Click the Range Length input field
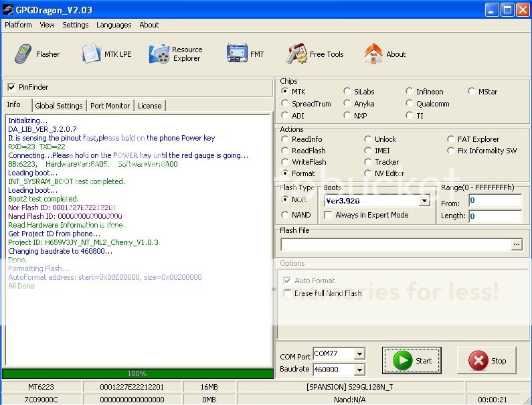This screenshot has height=405, width=532. pyautogui.click(x=495, y=216)
